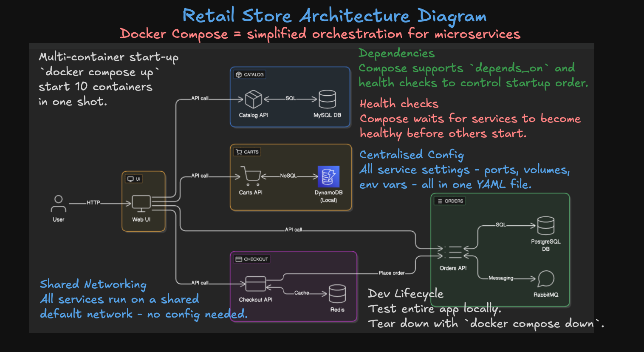Viewport: 644px width, 352px height.
Task: Toggle the UI badge above Web UI
Action: 134,179
